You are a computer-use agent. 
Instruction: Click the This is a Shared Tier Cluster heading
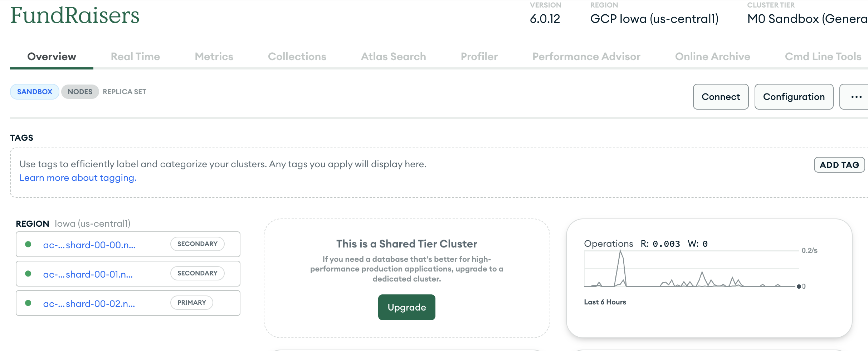coord(406,244)
